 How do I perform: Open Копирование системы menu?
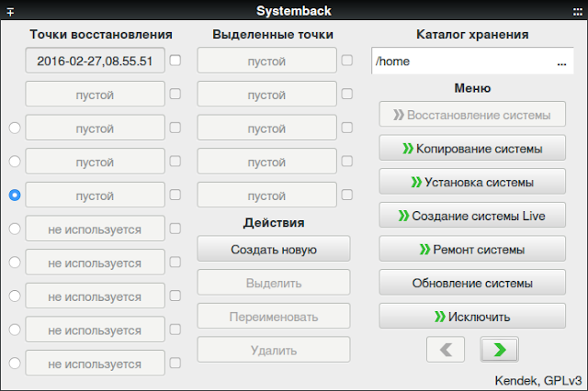coord(472,149)
